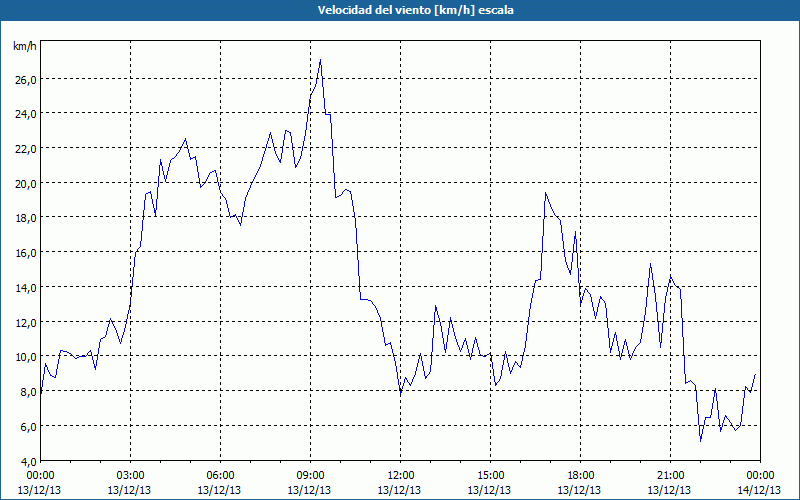
Task: Click the wind speed peak just after 09:00
Action: [320, 60]
